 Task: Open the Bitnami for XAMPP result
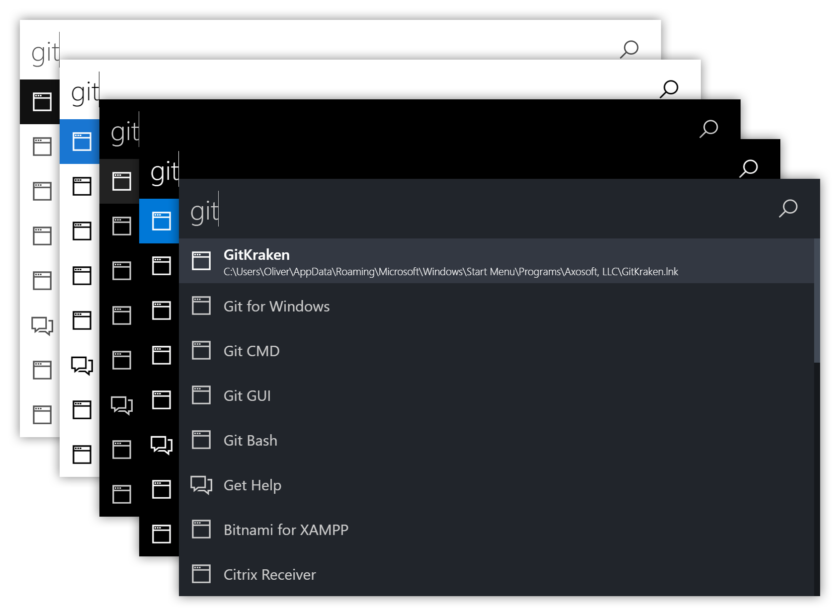click(x=496, y=529)
